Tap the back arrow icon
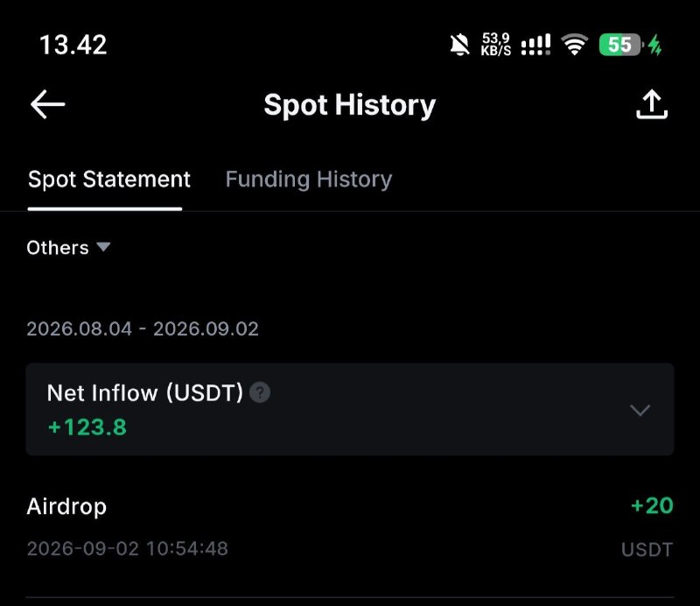The width and height of the screenshot is (700, 606). pyautogui.click(x=48, y=104)
